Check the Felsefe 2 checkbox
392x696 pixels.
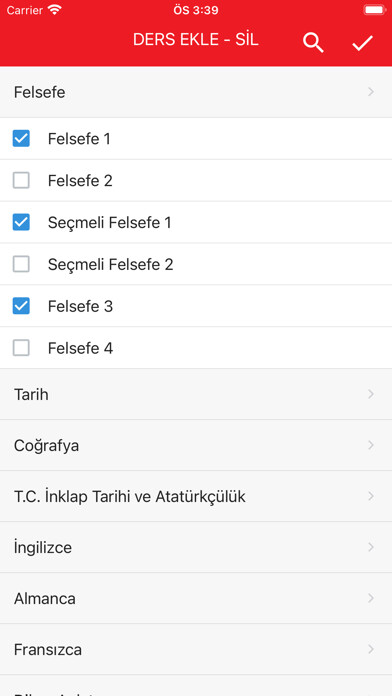click(21, 180)
